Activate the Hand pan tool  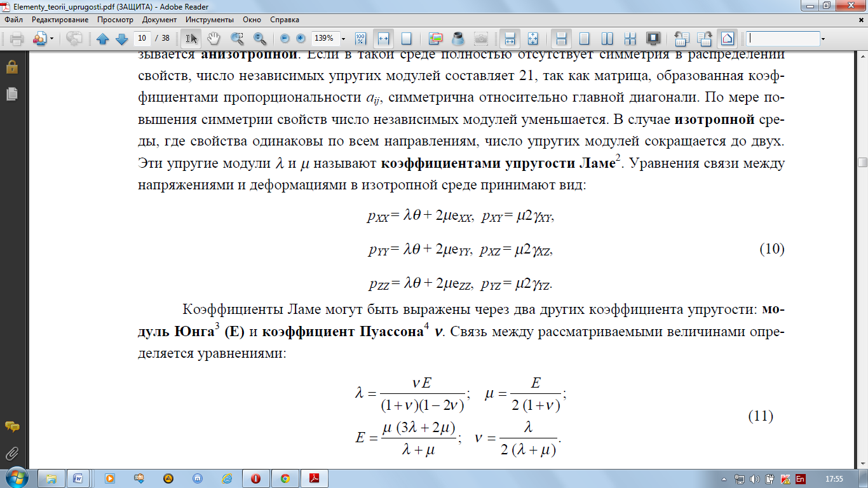click(214, 38)
